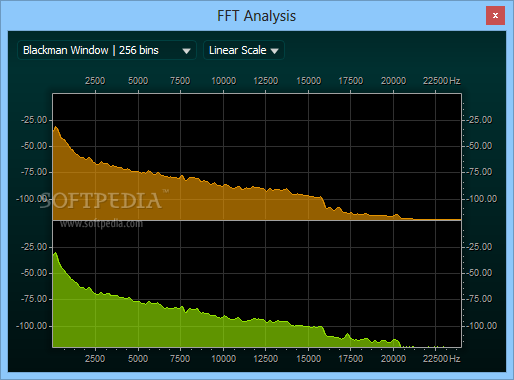Screen dimensions: 514x380
Task: Click the bottom axis 22500 Hz label
Action: coord(442,359)
